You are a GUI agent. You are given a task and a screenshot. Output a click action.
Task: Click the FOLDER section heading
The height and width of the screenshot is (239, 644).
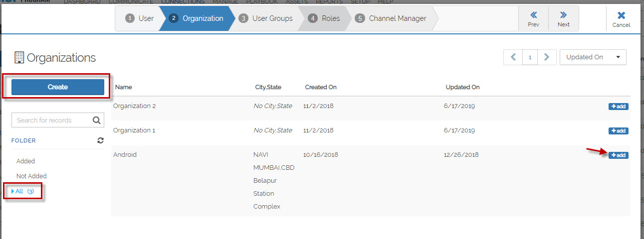coord(23,141)
